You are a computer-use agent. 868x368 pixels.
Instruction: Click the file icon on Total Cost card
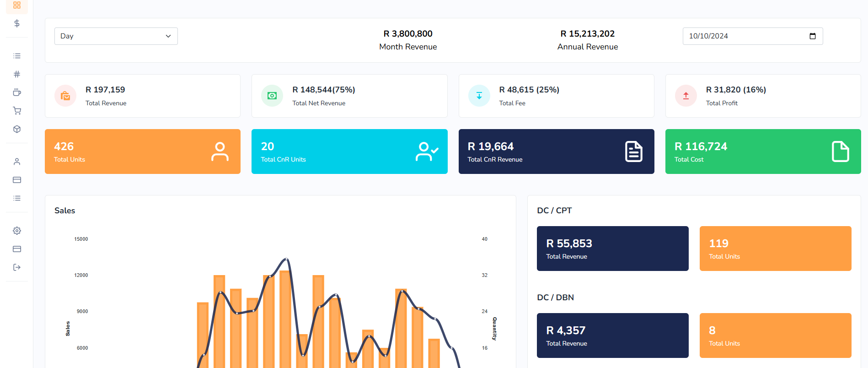841,152
